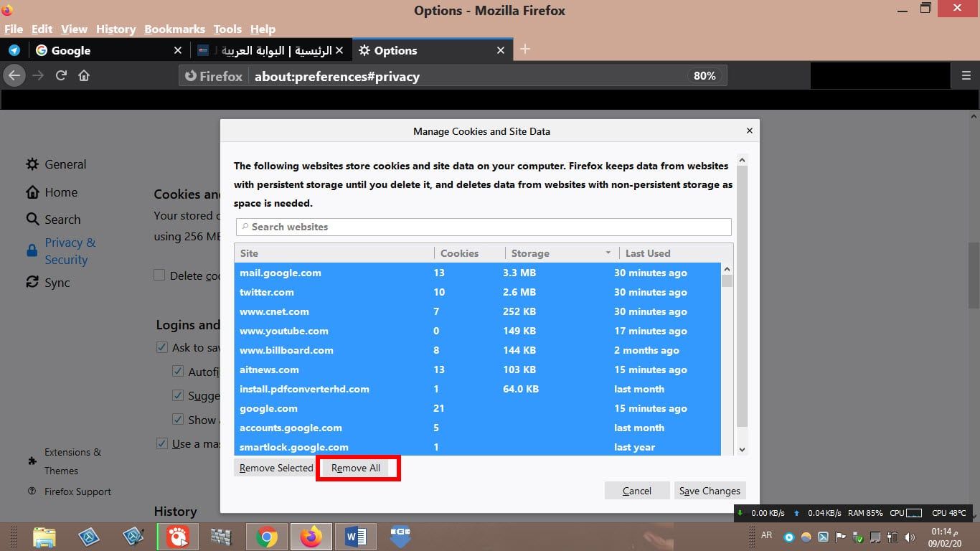
Task: Click the dialog's up scroll arrow
Action: click(x=743, y=159)
